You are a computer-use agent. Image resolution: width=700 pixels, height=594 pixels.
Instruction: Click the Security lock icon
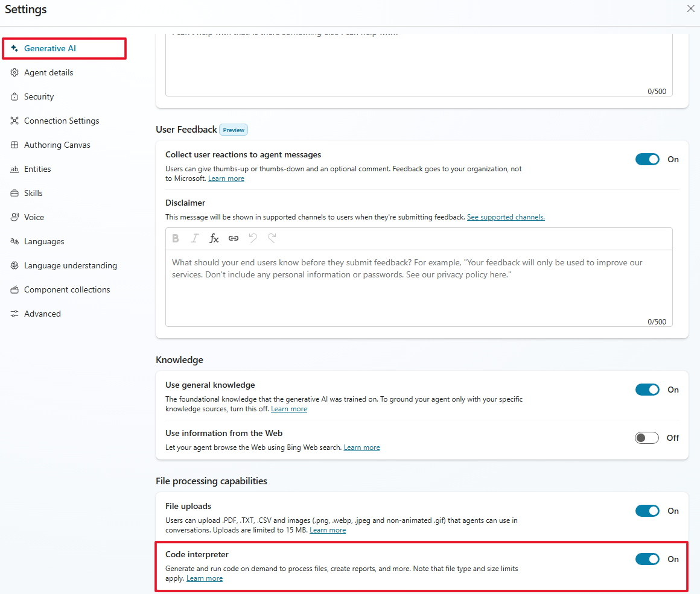coord(14,96)
